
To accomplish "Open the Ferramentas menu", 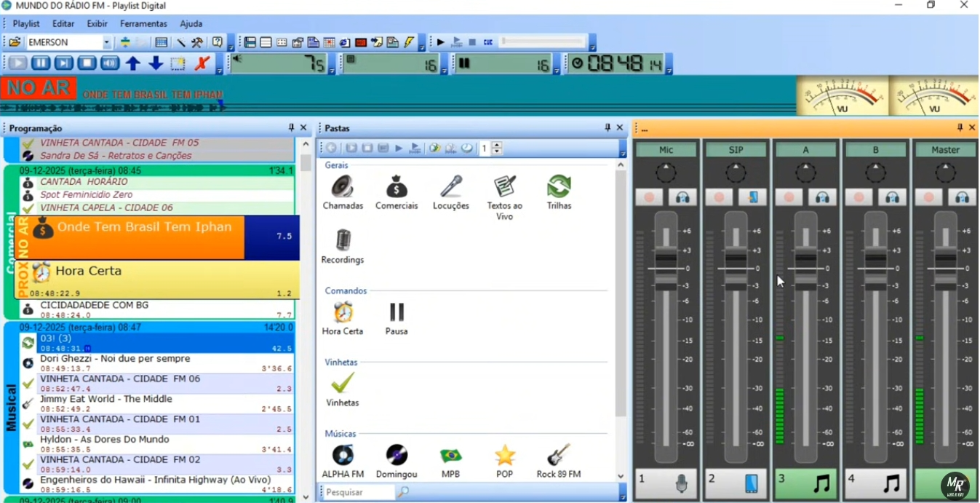I will (143, 24).
